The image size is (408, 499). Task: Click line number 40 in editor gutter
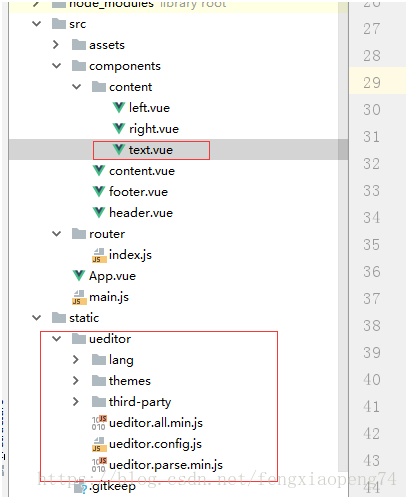tap(372, 380)
